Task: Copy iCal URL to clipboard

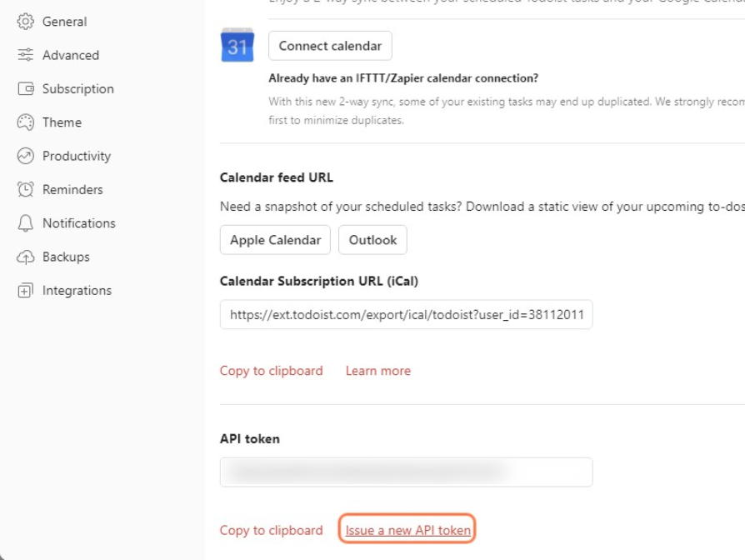Action: [x=272, y=371]
